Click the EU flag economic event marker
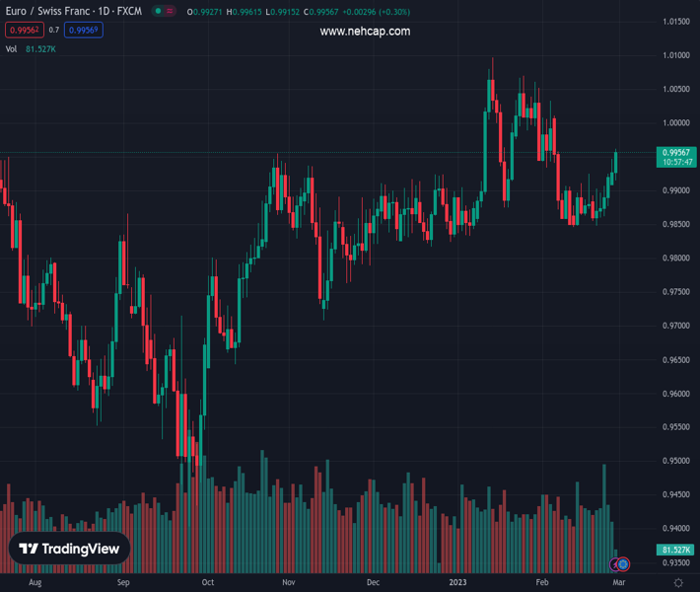The width and height of the screenshot is (700, 592). [623, 564]
